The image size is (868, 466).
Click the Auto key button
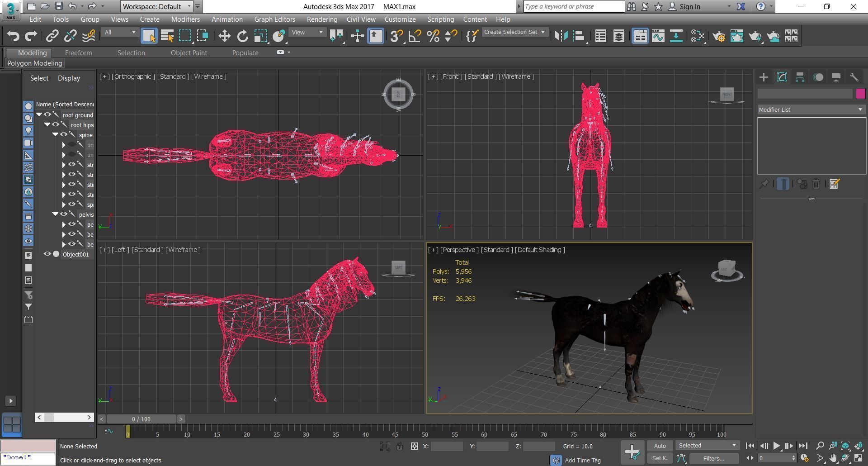pyautogui.click(x=660, y=446)
